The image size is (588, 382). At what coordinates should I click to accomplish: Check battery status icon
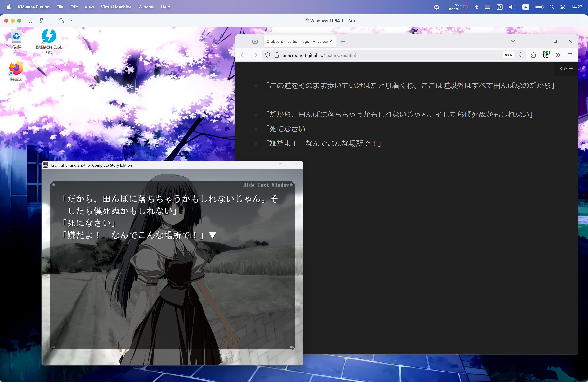coord(539,7)
